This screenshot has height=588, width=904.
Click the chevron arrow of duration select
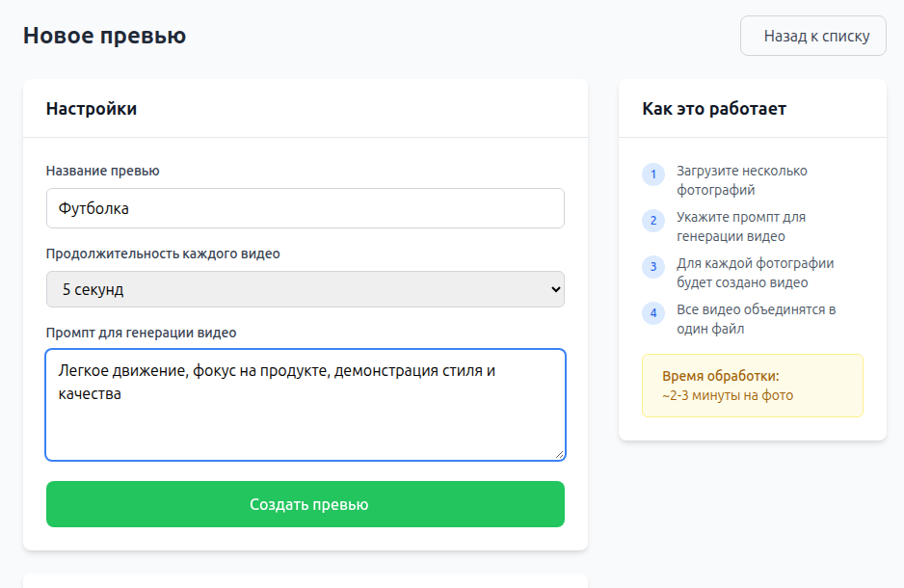click(553, 289)
